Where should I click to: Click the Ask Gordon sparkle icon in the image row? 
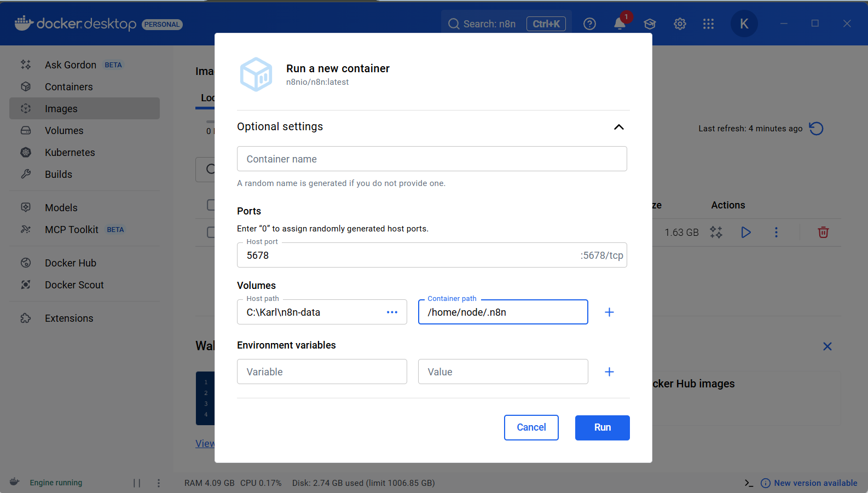click(x=716, y=232)
